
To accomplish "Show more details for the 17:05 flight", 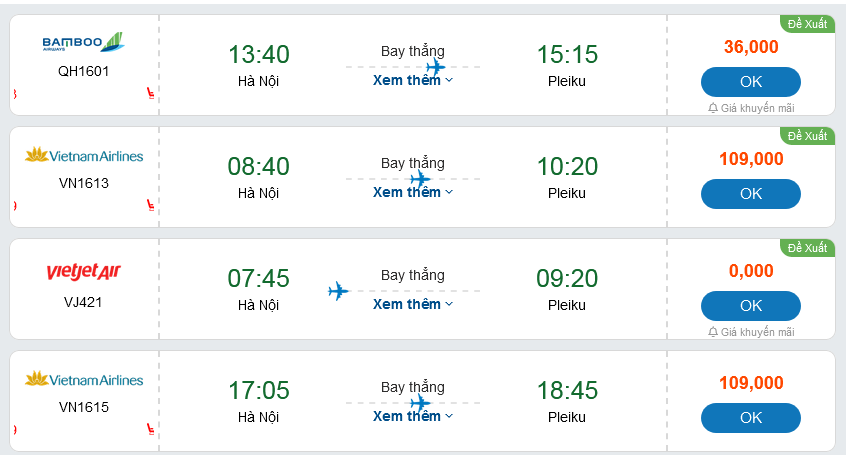I will [x=412, y=416].
